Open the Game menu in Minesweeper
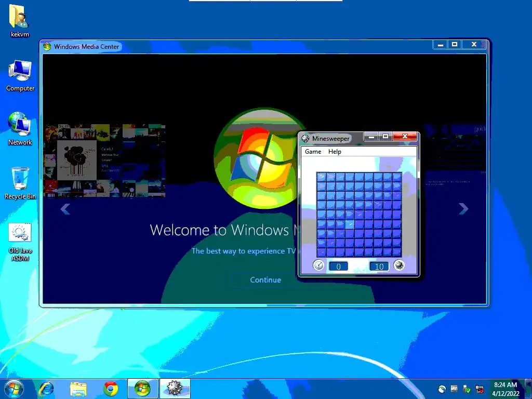The image size is (532, 399). pyautogui.click(x=313, y=152)
